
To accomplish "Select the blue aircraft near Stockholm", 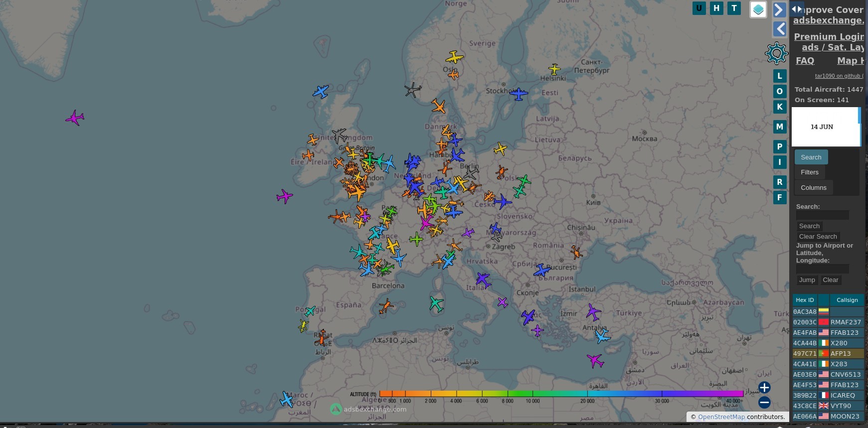I will (x=519, y=94).
